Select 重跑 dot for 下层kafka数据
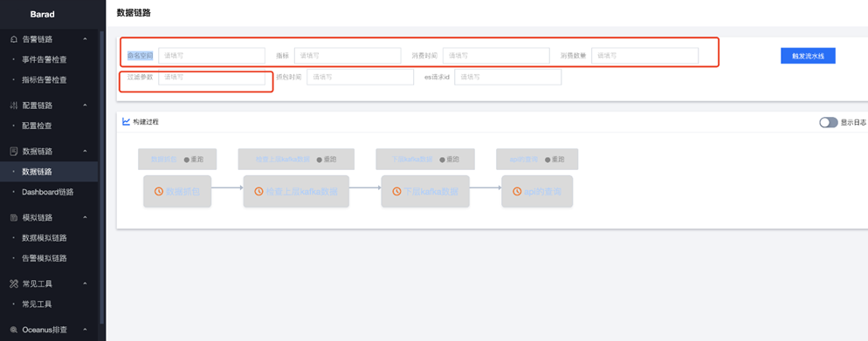The width and height of the screenshot is (868, 341). [x=443, y=160]
